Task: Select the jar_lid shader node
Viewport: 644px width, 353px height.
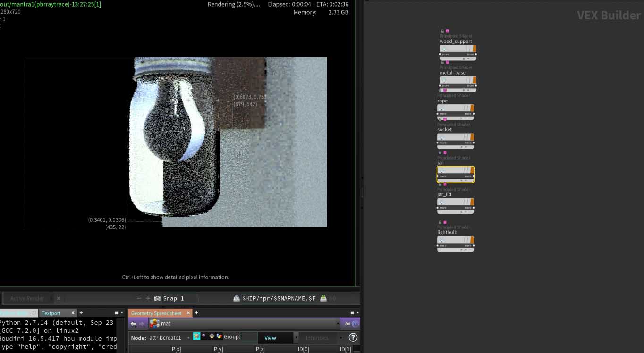Action: coord(455,202)
